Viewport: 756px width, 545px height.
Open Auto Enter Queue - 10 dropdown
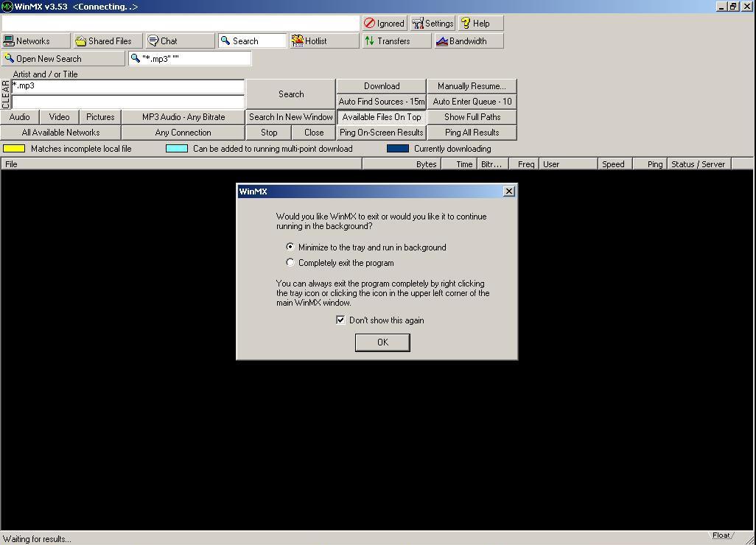[x=472, y=102]
